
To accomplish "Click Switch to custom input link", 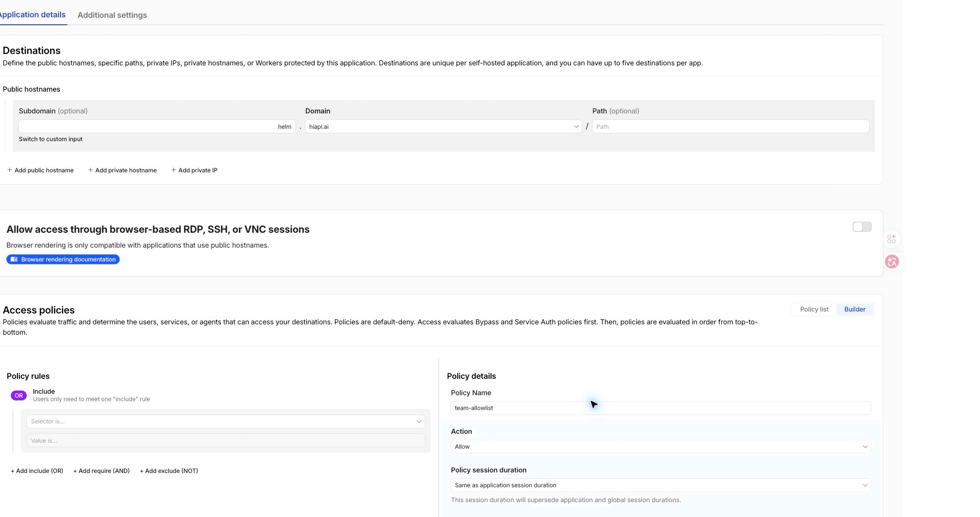I will point(51,139).
